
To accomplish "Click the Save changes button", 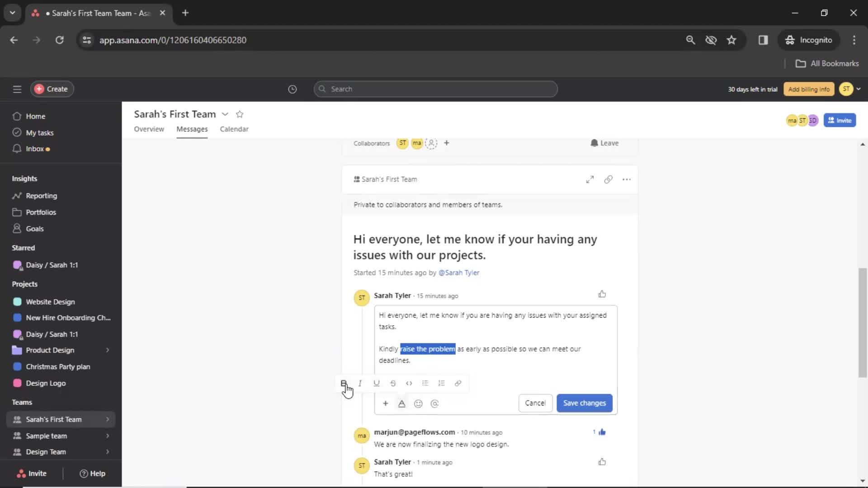I will tap(584, 403).
